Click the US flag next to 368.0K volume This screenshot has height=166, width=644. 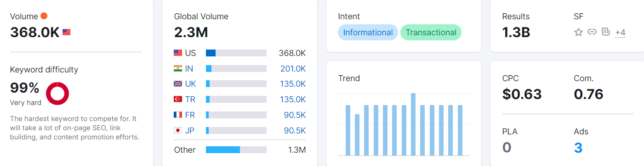point(66,33)
